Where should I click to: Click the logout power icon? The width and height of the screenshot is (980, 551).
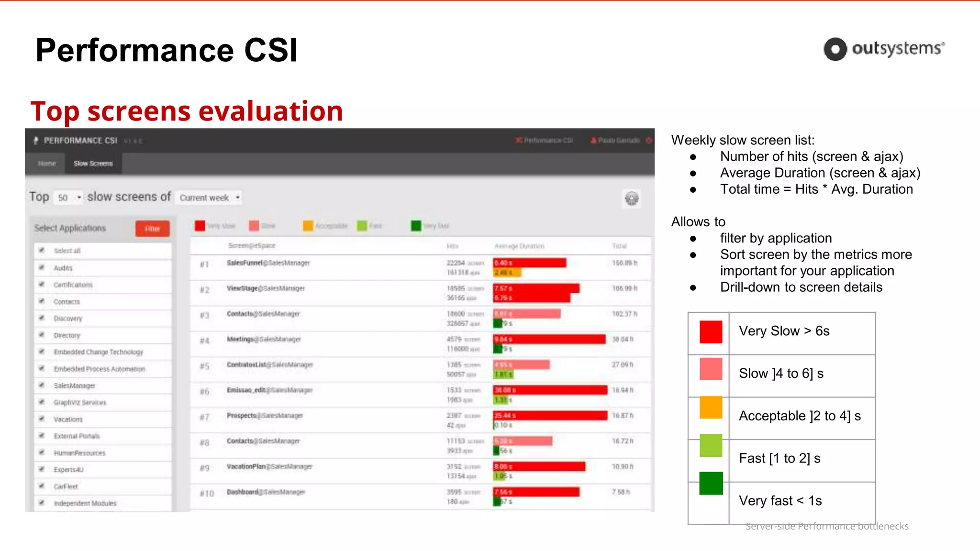649,140
